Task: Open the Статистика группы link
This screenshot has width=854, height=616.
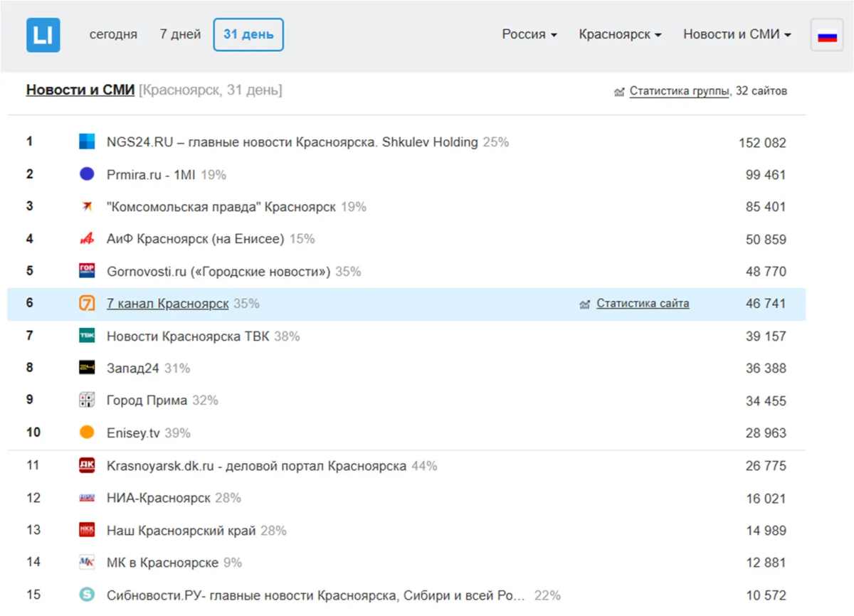Action: point(679,91)
